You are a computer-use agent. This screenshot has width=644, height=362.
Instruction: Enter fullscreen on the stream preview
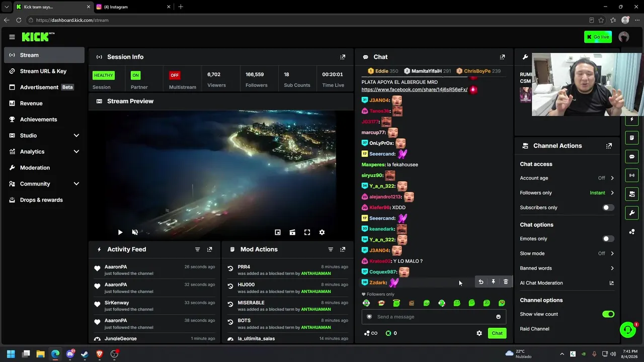click(x=307, y=232)
